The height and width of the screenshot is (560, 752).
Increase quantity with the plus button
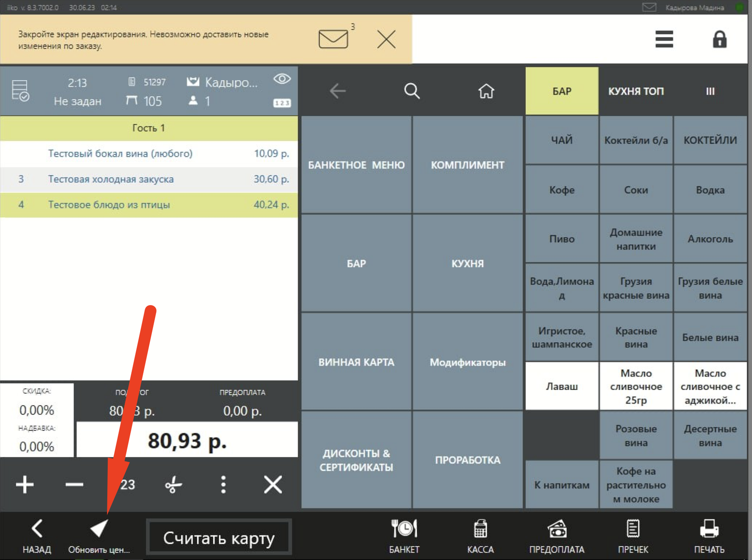25,484
